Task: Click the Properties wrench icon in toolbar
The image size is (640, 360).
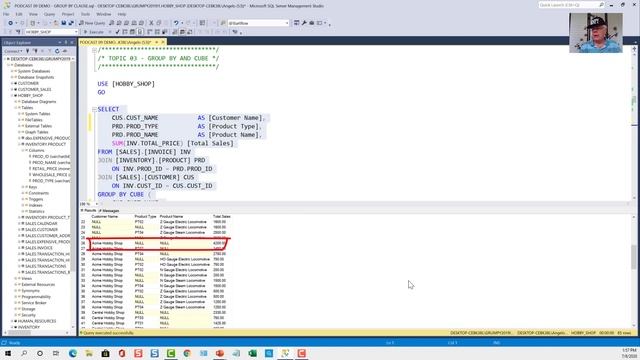Action: point(304,23)
